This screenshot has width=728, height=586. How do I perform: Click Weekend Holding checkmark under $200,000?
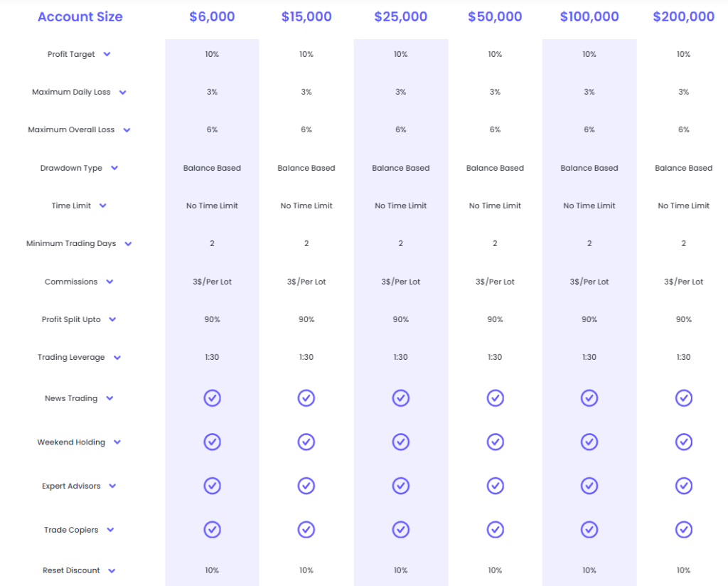tap(684, 442)
